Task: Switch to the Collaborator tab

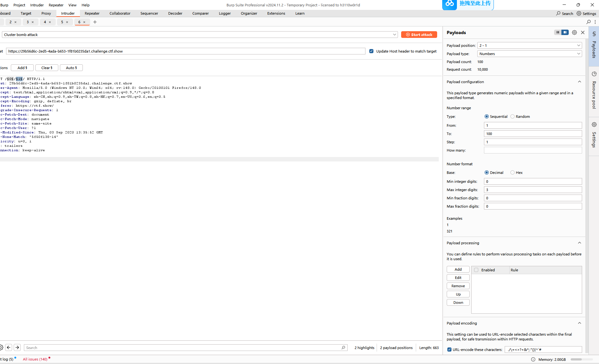Action: (x=120, y=13)
